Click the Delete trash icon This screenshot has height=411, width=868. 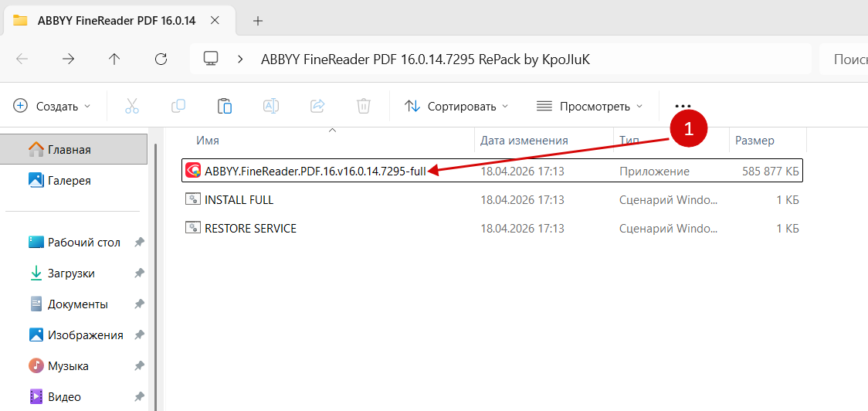363,106
